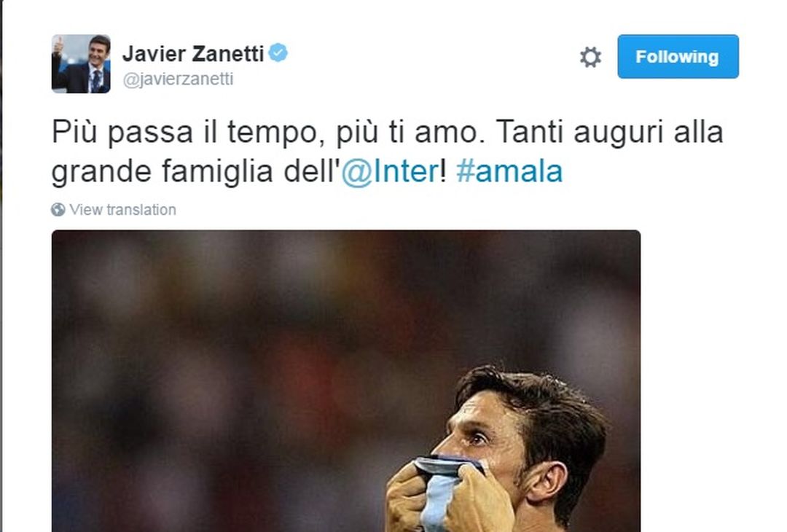787x532 pixels.
Task: Open the gear user-actions menu
Action: 590,57
